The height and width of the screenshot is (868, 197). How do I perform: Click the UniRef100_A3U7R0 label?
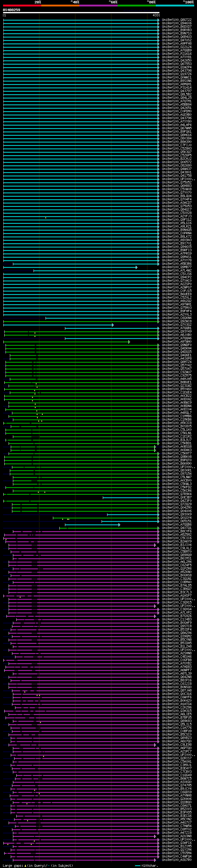coord(177,860)
